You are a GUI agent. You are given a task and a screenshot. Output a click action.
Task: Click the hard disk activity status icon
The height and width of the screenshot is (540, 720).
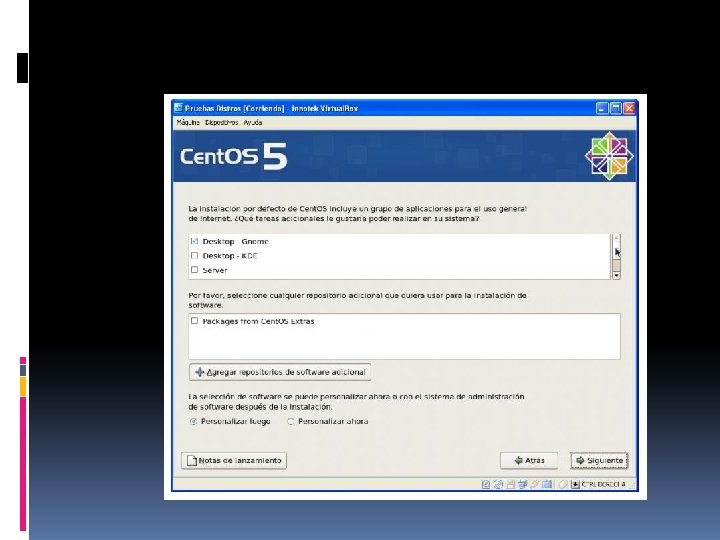486,484
